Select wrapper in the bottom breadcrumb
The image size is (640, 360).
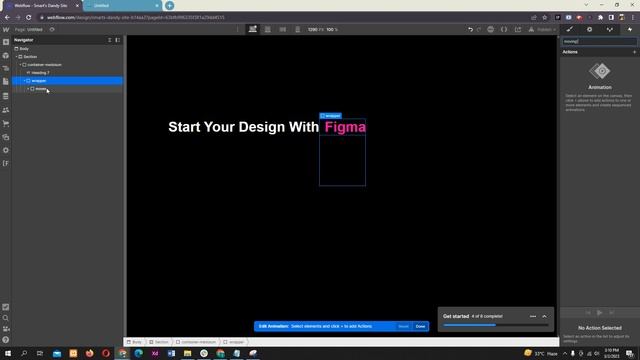point(234,342)
